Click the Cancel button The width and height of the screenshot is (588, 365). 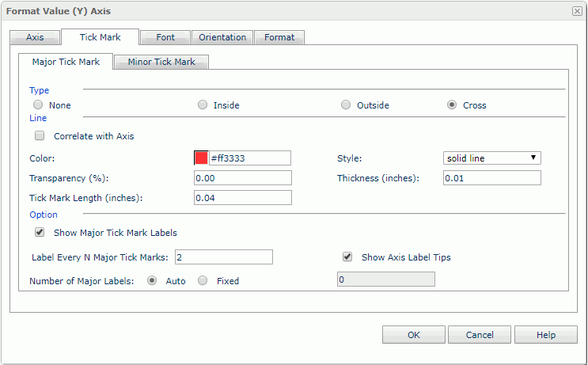pyautogui.click(x=480, y=335)
